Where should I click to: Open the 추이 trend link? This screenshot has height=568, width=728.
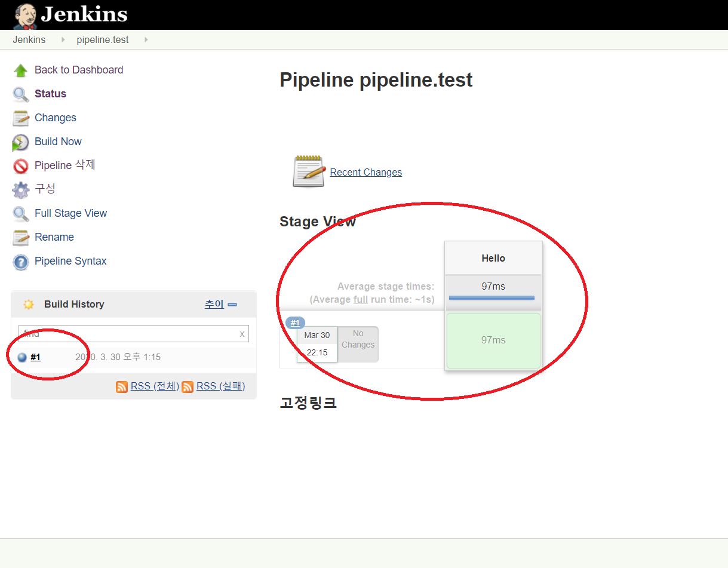tap(214, 304)
